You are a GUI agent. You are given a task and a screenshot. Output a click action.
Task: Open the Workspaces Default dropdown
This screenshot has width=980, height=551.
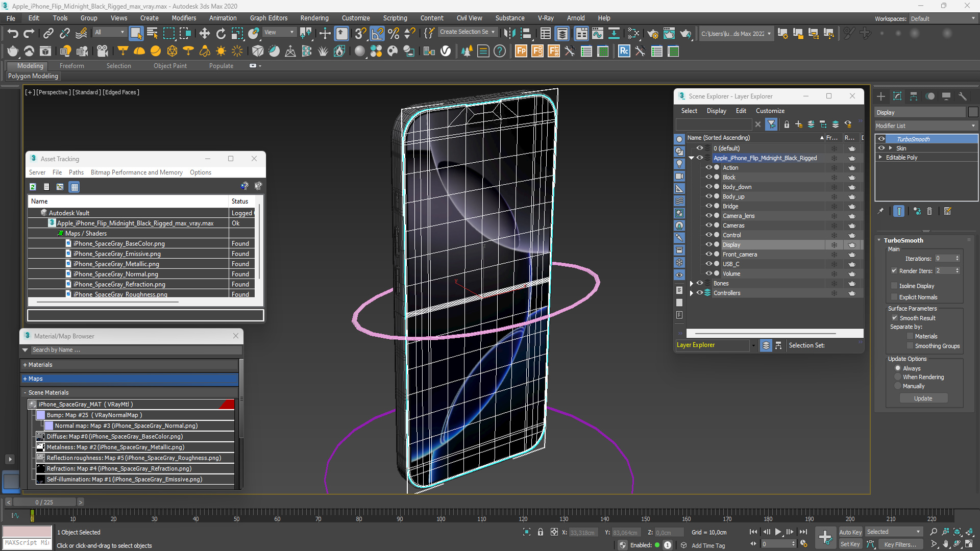[x=942, y=19]
